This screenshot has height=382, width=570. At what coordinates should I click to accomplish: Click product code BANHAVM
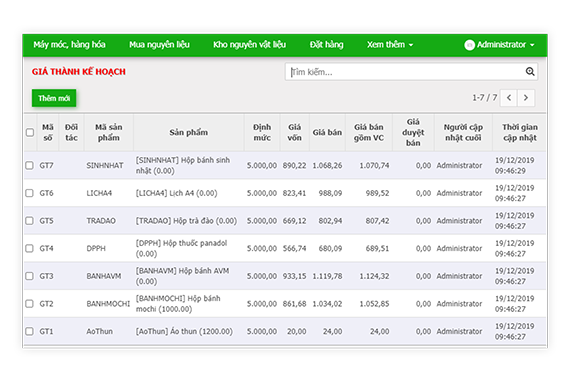104,276
